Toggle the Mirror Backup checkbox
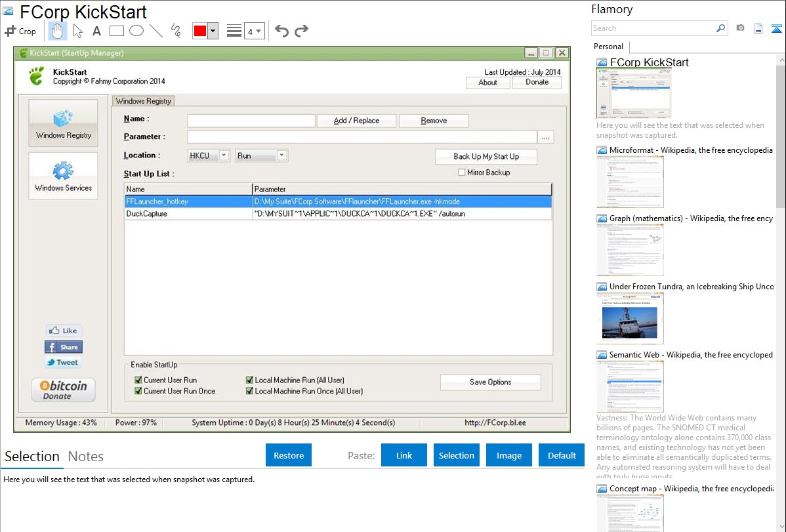The height and width of the screenshot is (532, 786). pos(462,173)
